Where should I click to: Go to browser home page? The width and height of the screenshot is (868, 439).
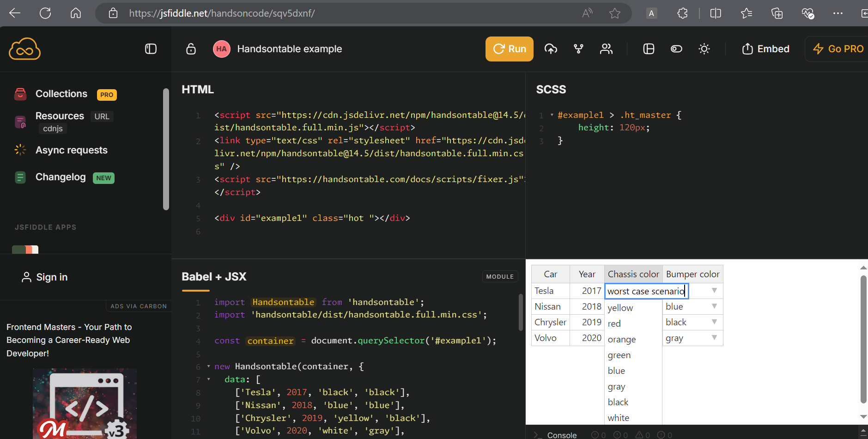pos(76,13)
